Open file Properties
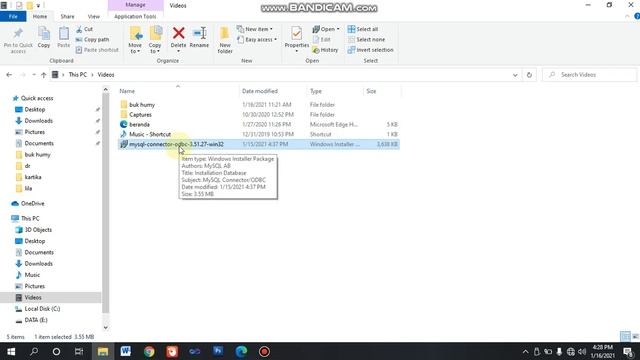This screenshot has width=640, height=360. click(x=297, y=39)
